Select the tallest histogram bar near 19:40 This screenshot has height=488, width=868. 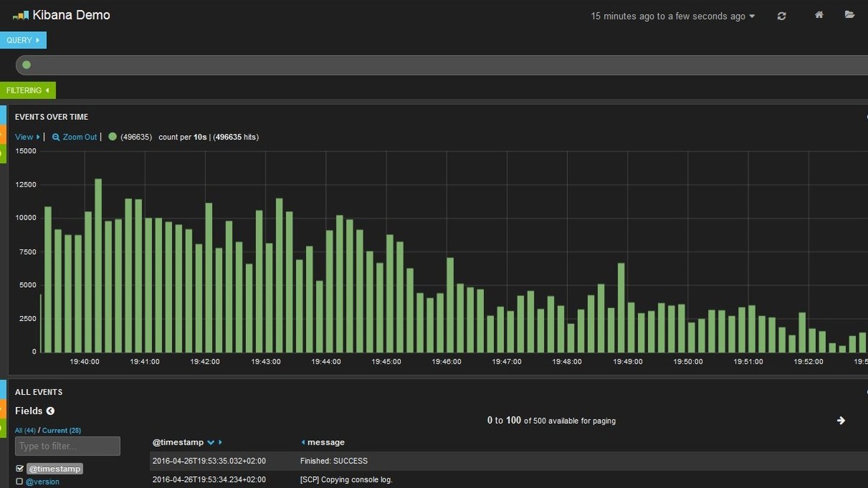(98, 265)
